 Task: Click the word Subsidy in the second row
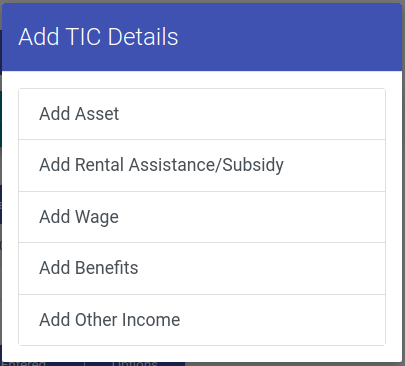[253, 165]
